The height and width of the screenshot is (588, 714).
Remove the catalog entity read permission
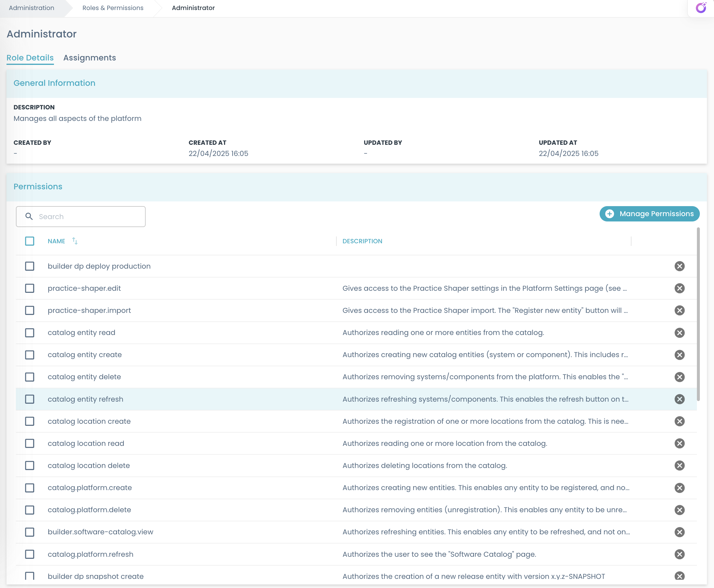679,333
